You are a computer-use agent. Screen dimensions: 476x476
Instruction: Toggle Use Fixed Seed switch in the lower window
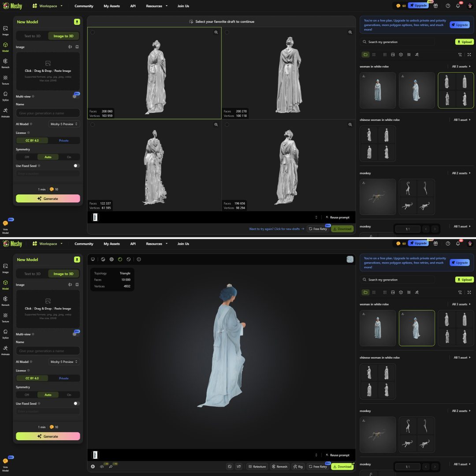coord(77,403)
